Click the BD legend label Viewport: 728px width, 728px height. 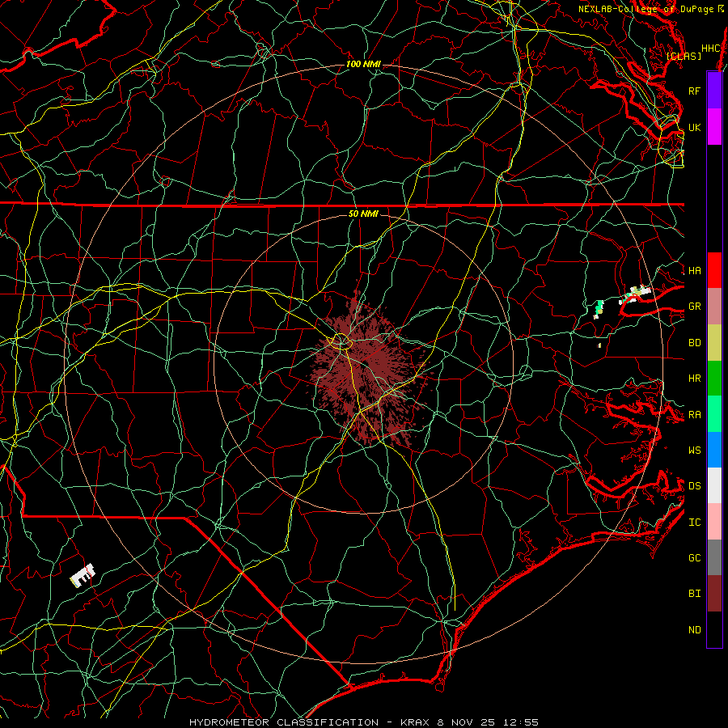coord(694,343)
